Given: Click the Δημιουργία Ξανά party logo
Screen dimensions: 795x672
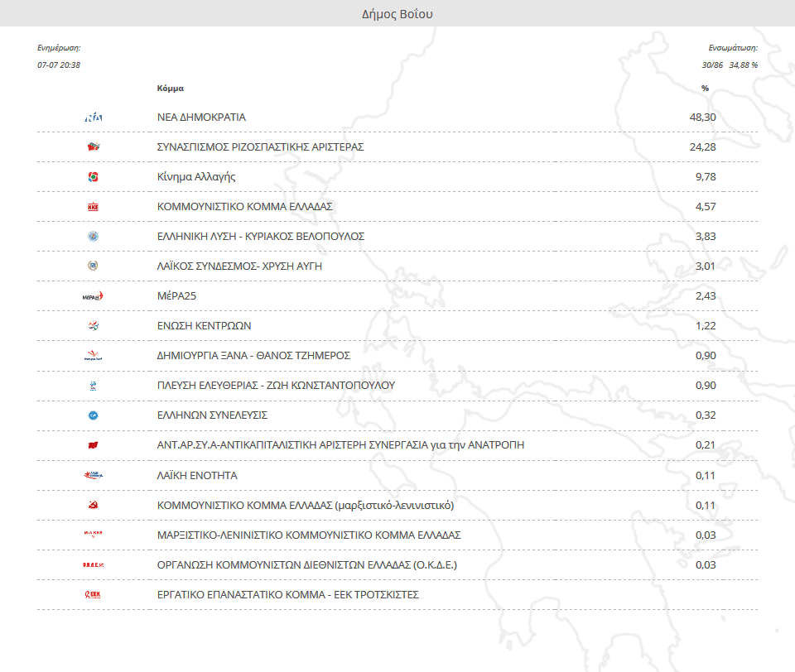Looking at the screenshot, I should 94,355.
